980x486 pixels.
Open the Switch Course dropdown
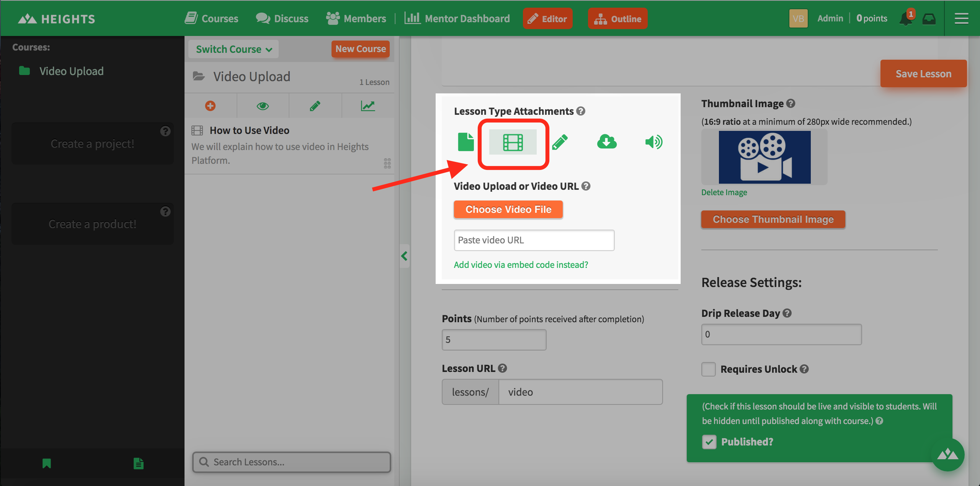[234, 49]
